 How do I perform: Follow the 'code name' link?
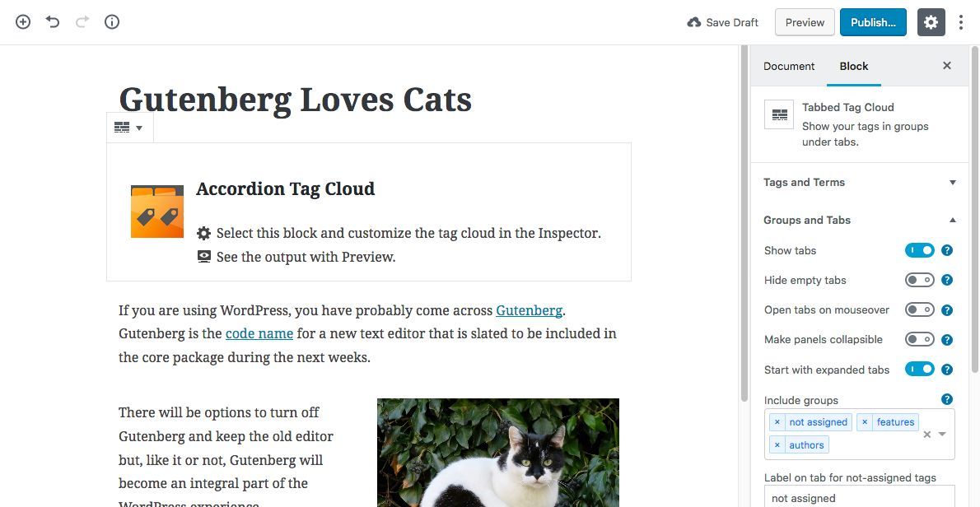point(259,333)
